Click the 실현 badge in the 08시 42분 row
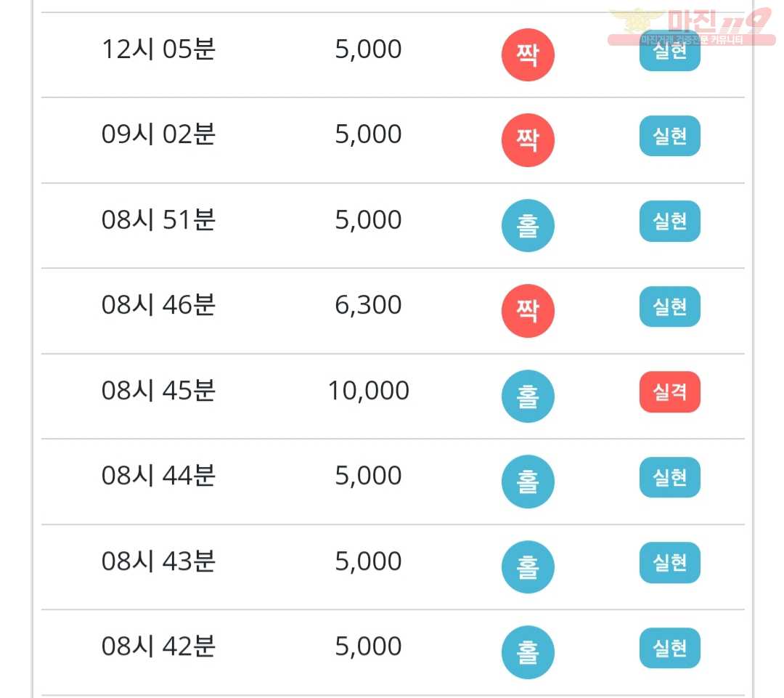784x698 pixels. tap(669, 648)
